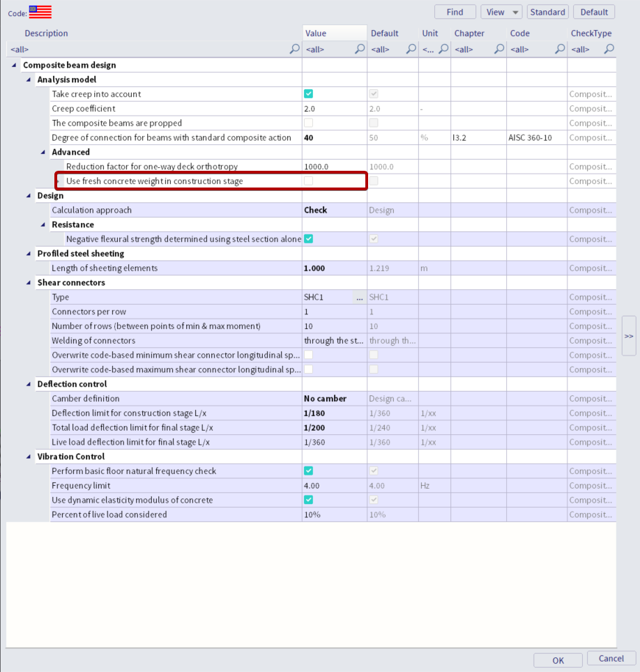The height and width of the screenshot is (672, 640).
Task: Uncheck Perform basic floor natural frequency check
Action: tap(308, 471)
